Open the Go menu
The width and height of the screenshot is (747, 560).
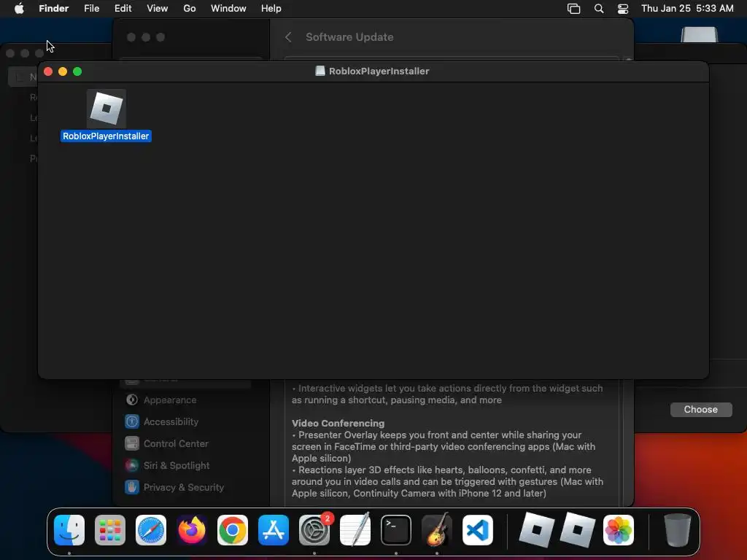tap(190, 9)
